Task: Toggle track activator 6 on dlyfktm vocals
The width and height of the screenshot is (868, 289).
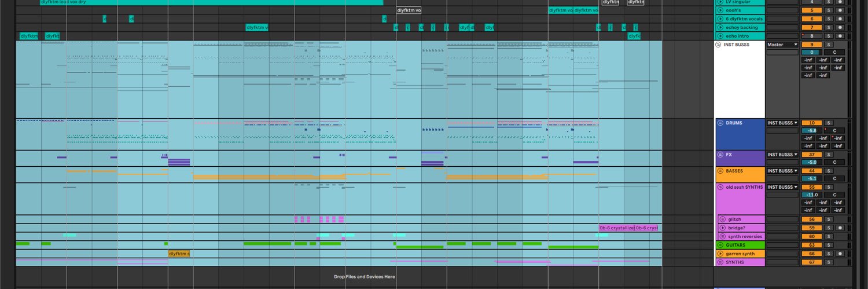Action: pyautogui.click(x=812, y=19)
